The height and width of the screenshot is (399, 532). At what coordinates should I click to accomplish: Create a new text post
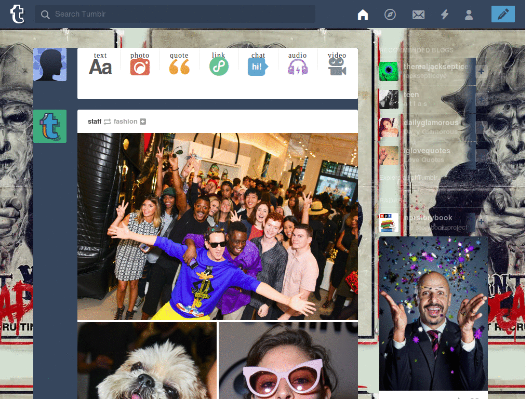100,63
